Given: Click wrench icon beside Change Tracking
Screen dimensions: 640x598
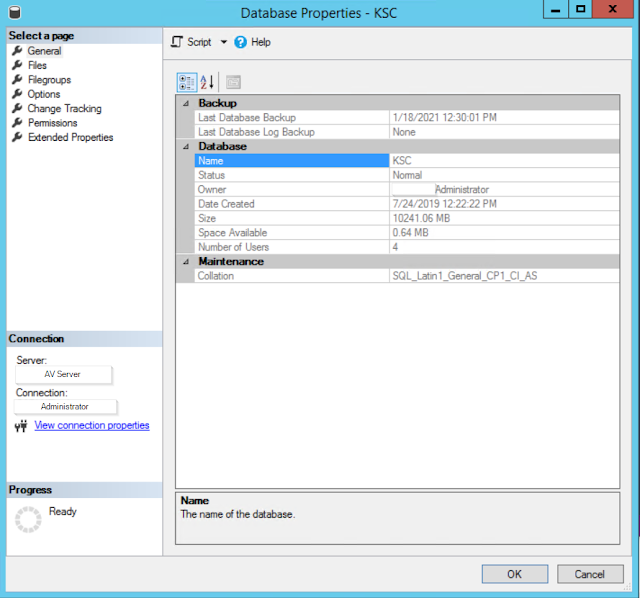Looking at the screenshot, I should [x=17, y=108].
